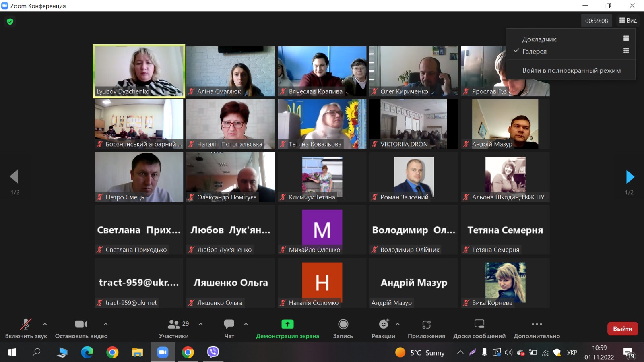Image resolution: width=644 pixels, height=362 pixels.
Task: Click Zoom icon in taskbar
Action: [163, 352]
